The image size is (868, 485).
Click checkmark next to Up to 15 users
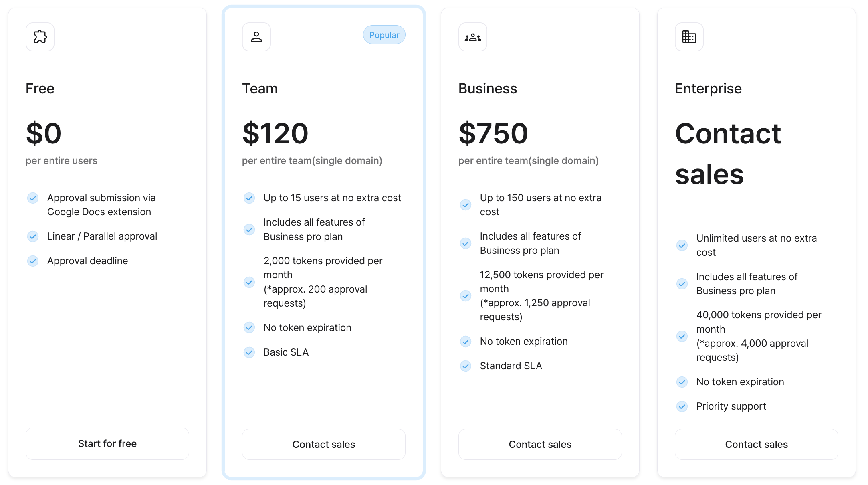249,198
